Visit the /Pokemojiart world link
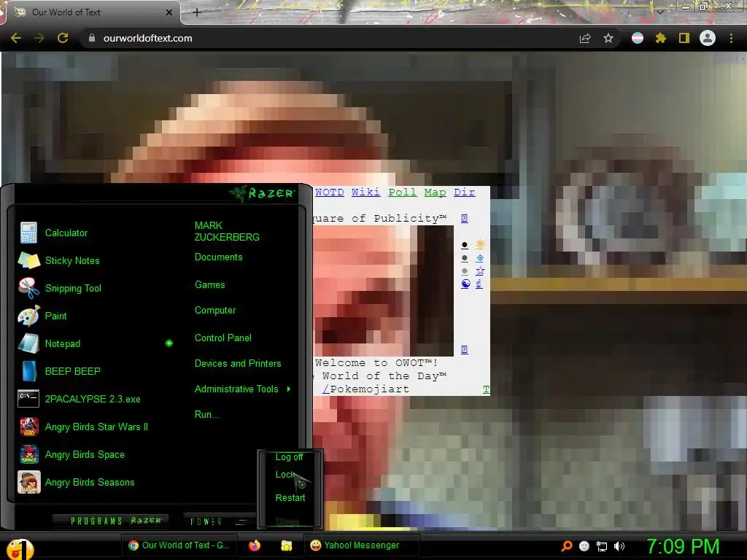Viewport: 747px width, 560px height. point(366,389)
